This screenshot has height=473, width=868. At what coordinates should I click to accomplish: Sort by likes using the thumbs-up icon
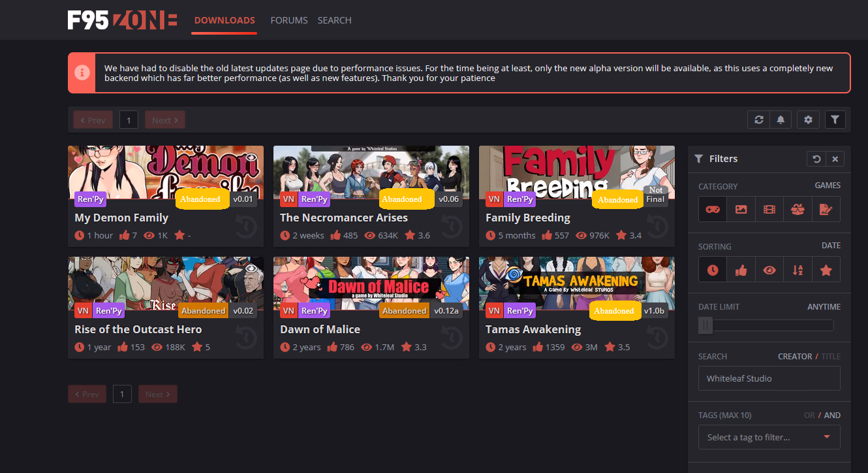click(x=741, y=270)
